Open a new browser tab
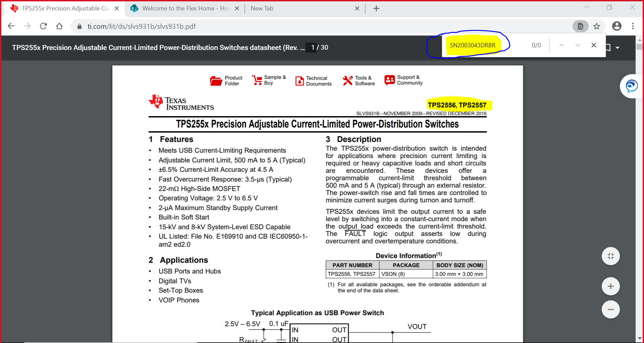Viewport: 644px width, 343px height. tap(376, 8)
